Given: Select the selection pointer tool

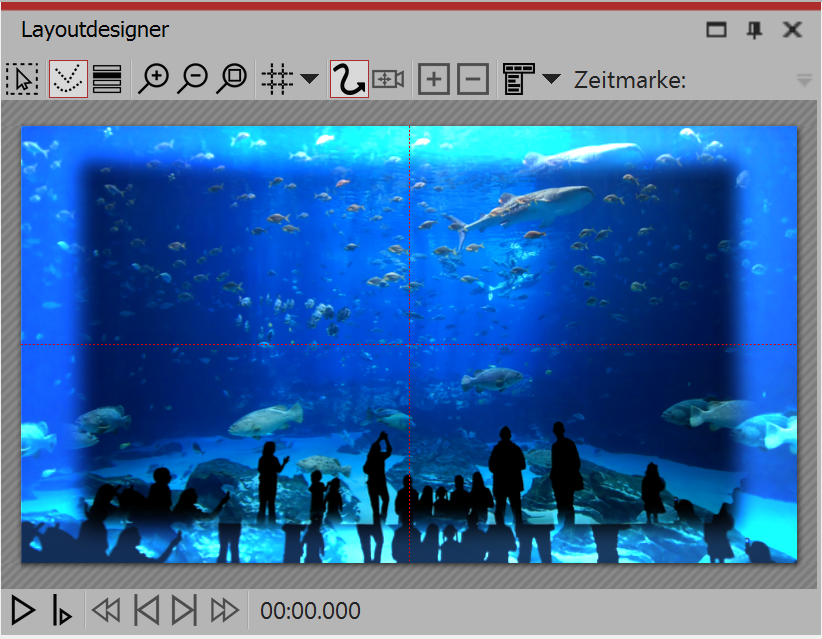Looking at the screenshot, I should point(22,79).
